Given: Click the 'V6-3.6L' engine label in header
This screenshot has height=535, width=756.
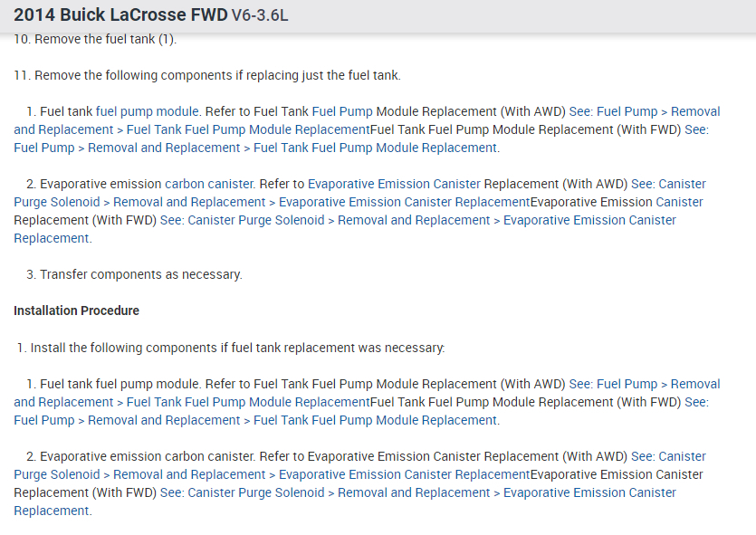Looking at the screenshot, I should 260,15.
